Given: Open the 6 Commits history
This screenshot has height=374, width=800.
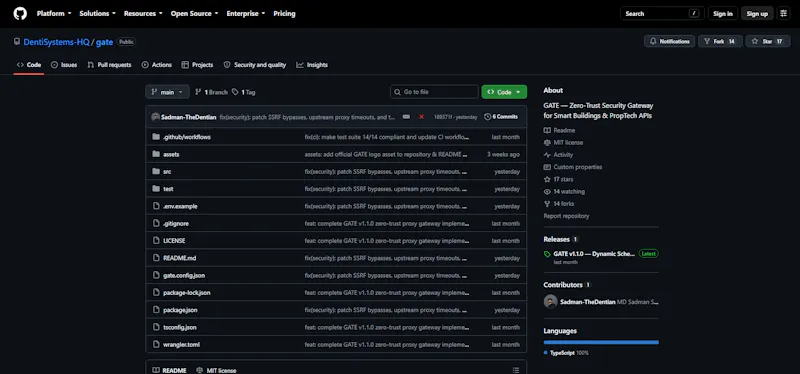Looking at the screenshot, I should [x=501, y=117].
